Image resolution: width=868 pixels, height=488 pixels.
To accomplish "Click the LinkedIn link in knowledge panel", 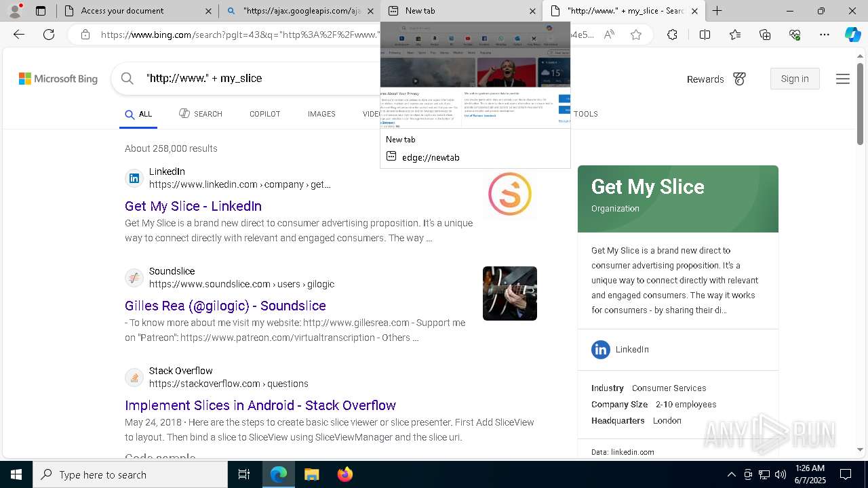I will point(632,350).
